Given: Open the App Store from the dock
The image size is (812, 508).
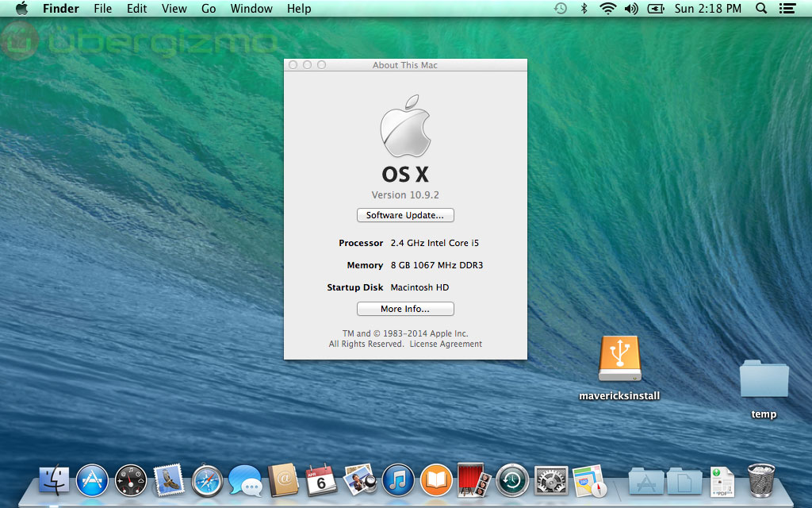Looking at the screenshot, I should (92, 480).
